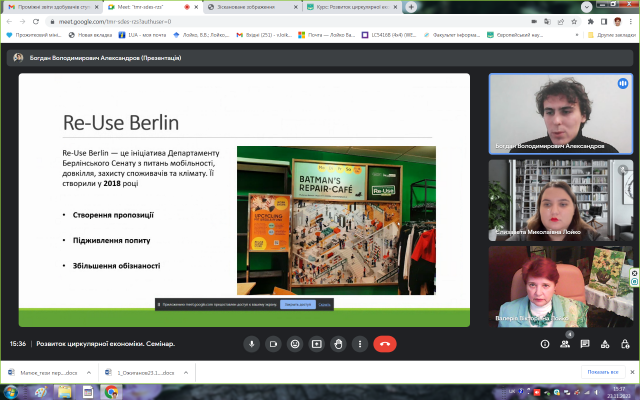Open host controls lock icon
640x400 pixels.
(624, 343)
